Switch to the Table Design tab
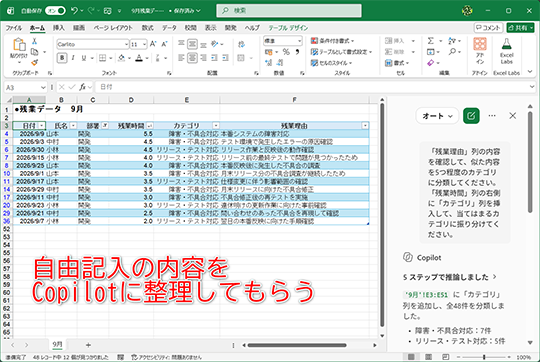 click(x=288, y=28)
